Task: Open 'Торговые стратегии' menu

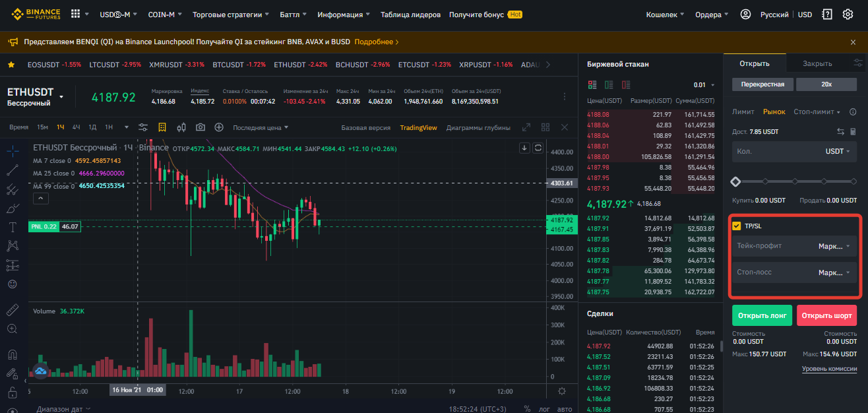Action: coord(232,15)
